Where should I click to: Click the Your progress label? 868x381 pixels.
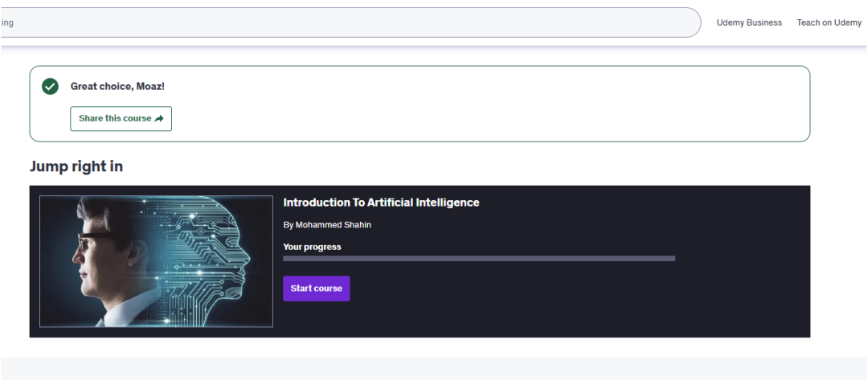(312, 247)
